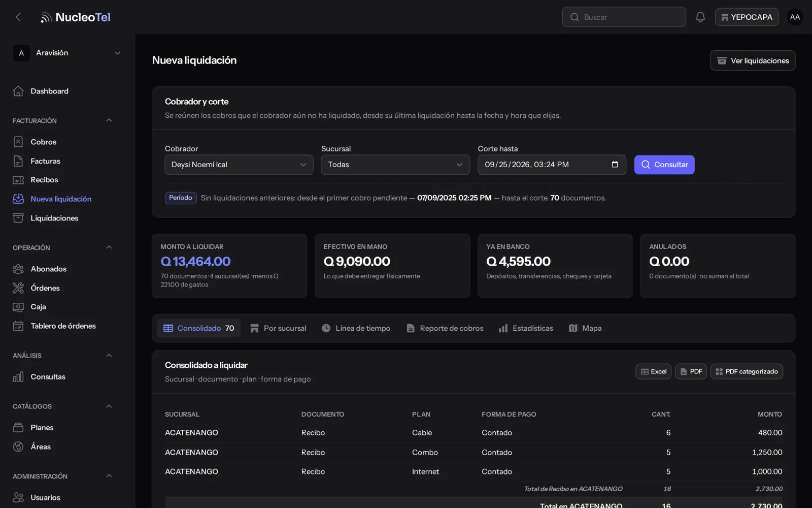The width and height of the screenshot is (812, 508).
Task: Open the Sucursal dropdown Todas
Action: (x=395, y=165)
